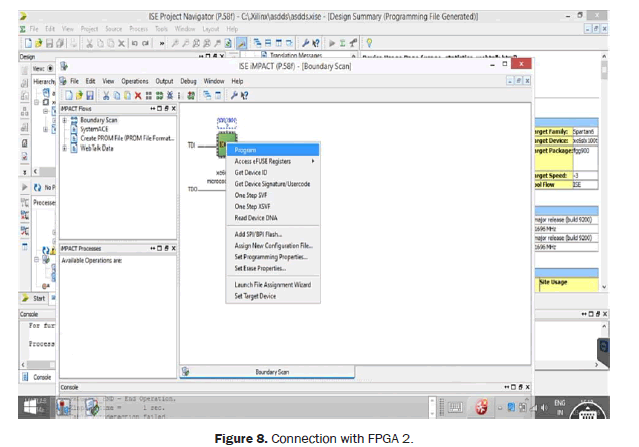This screenshot has width=639, height=447.
Task: Select Program from the context menu
Action: 246,149
